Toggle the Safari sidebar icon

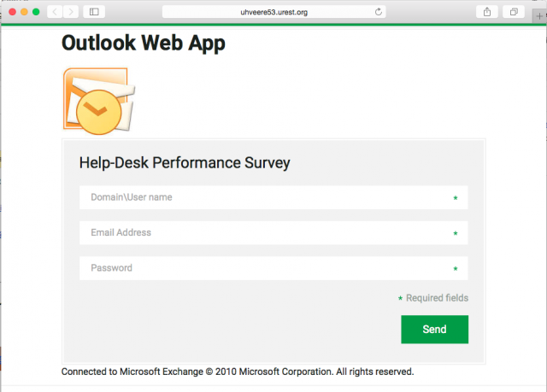[x=94, y=12]
